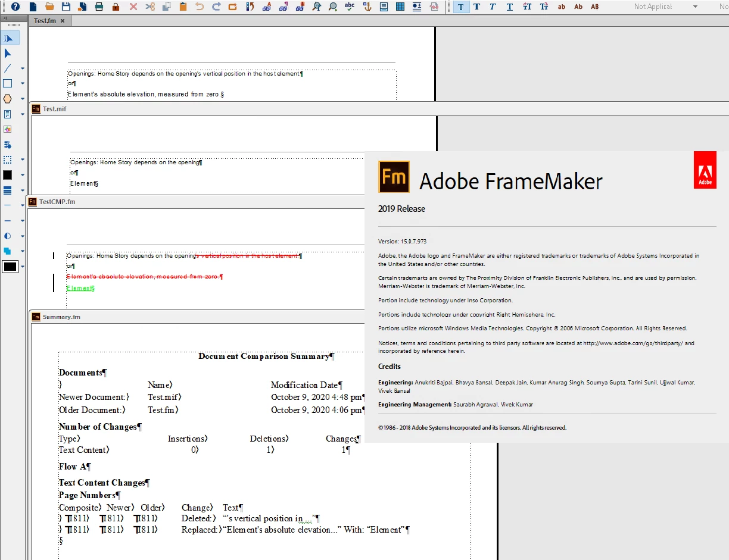Select the dashed-rectangle graphic frame tool
729x560 pixels.
(x=8, y=159)
